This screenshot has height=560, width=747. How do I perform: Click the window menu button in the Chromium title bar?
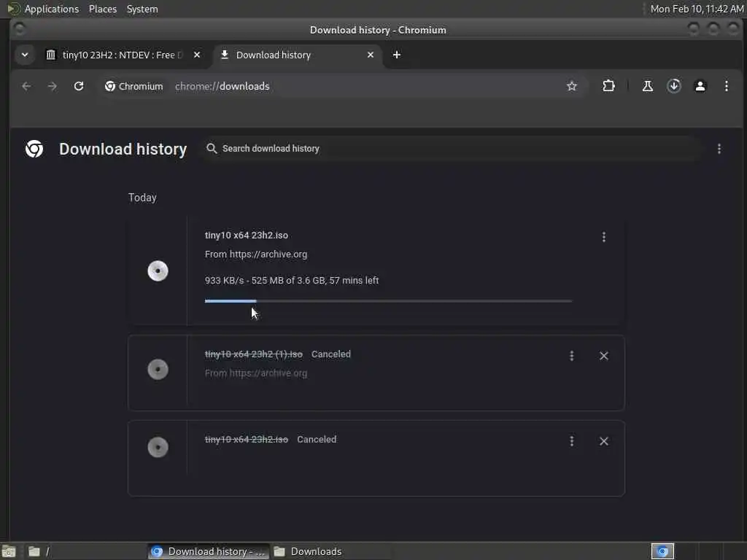point(19,29)
